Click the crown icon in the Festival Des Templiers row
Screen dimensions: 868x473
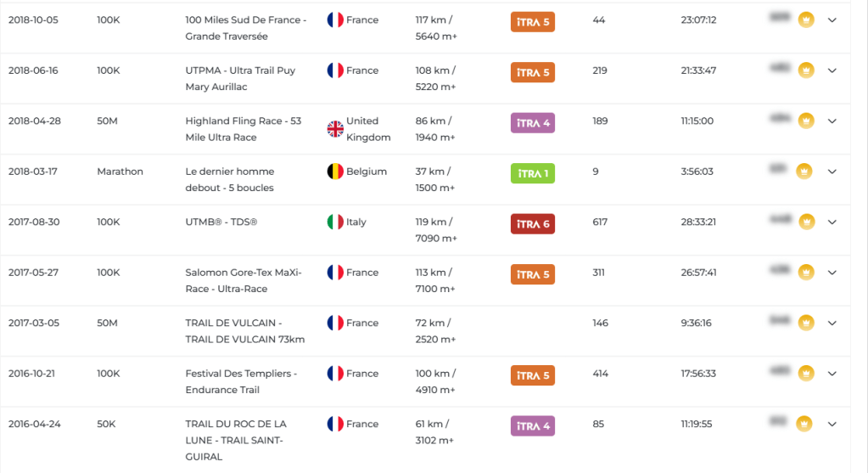pyautogui.click(x=806, y=374)
